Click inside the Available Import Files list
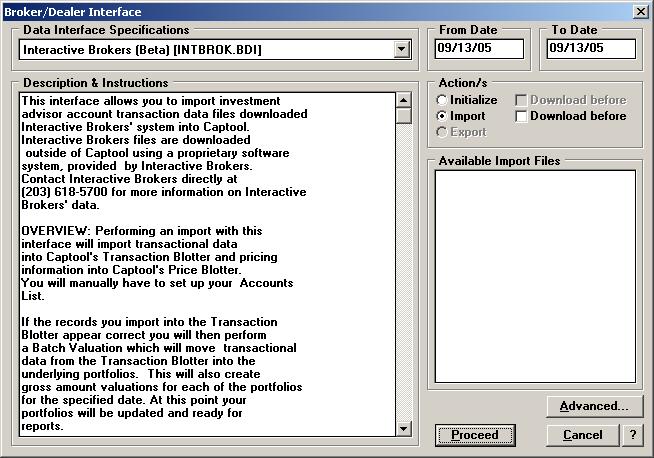The image size is (654, 458). point(535,276)
